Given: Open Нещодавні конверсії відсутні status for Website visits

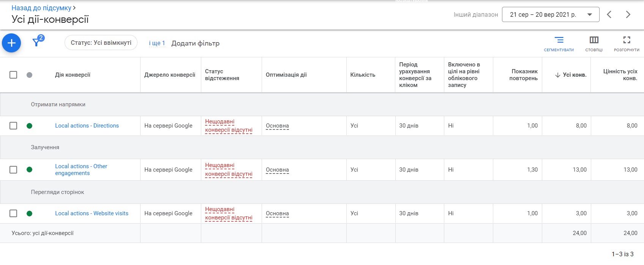Looking at the screenshot, I should [229, 213].
